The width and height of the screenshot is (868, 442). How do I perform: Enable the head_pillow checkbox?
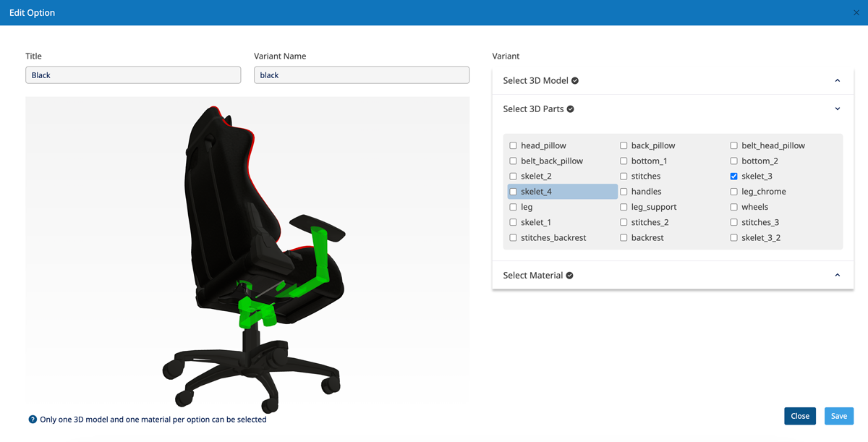[x=514, y=145]
